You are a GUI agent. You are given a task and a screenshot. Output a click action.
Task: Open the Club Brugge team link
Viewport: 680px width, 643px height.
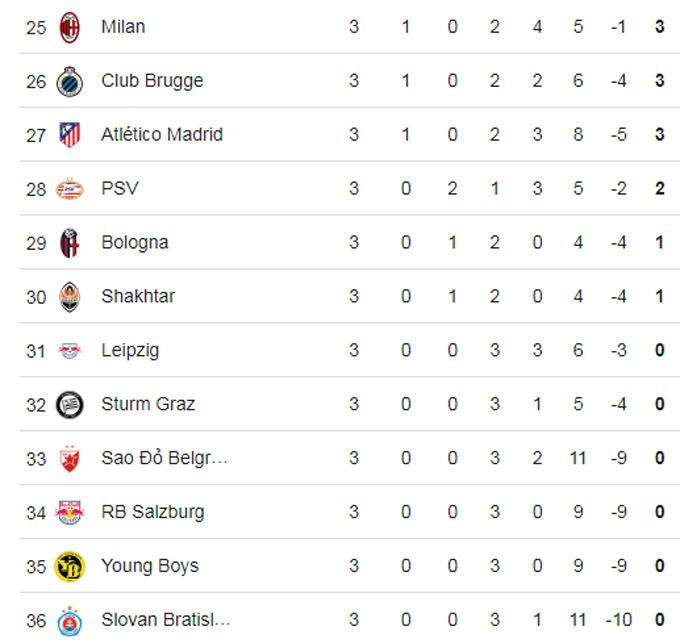click(152, 81)
